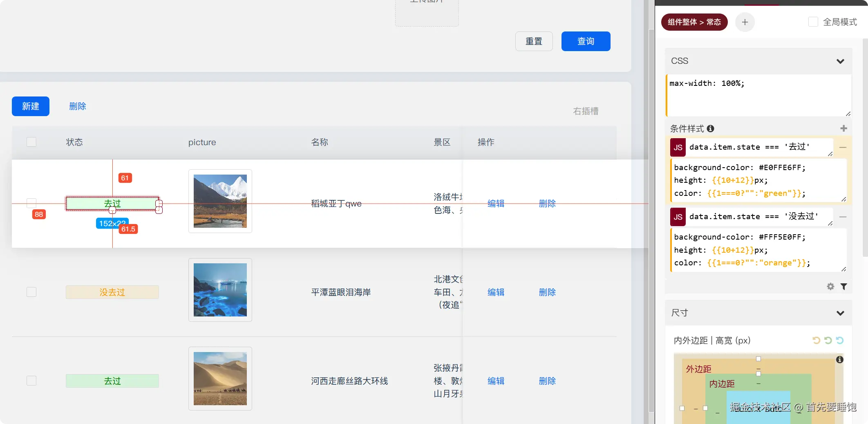The image size is (868, 424).
Task: Click the JS badge of the '没去过' condition
Action: (x=678, y=217)
